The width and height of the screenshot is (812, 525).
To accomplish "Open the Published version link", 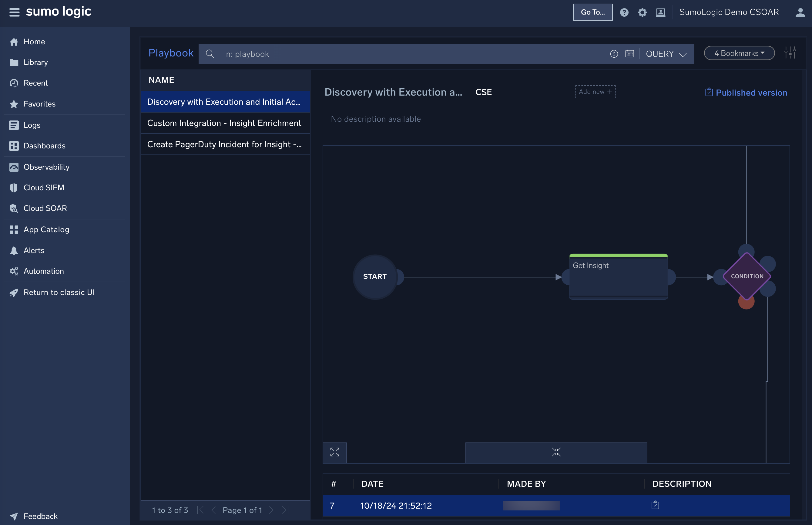I will click(x=751, y=92).
